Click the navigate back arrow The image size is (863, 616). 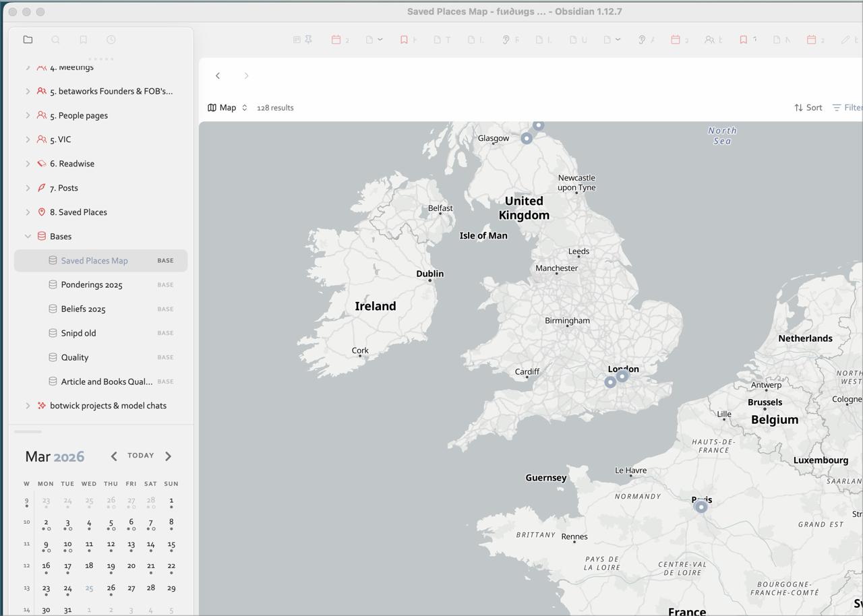coord(218,75)
